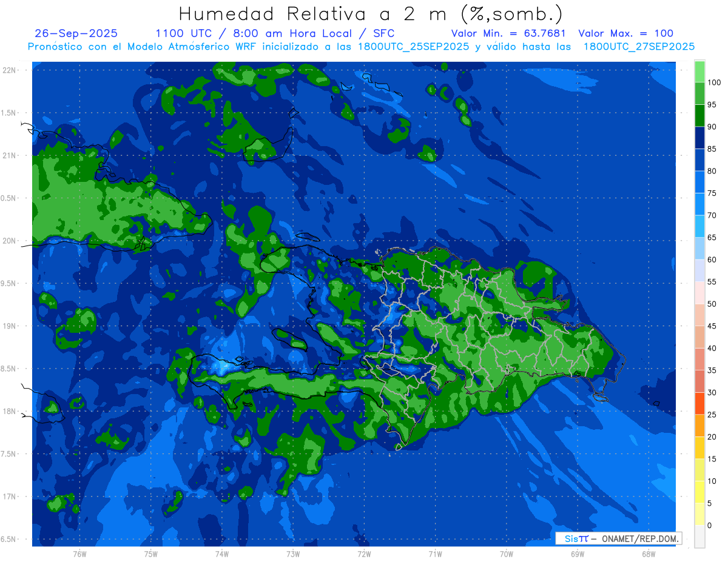Screen dimensions: 728x562
Task: Click the navy swatch between 85 and 90
Action: [699, 137]
